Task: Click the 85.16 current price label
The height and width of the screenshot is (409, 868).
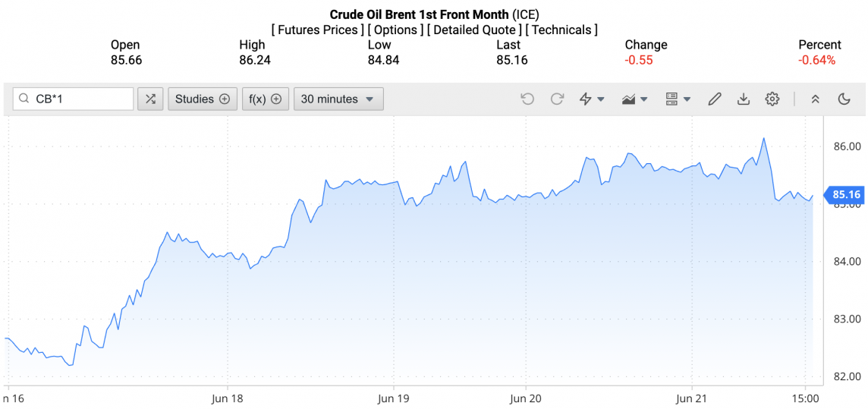Action: tap(845, 195)
